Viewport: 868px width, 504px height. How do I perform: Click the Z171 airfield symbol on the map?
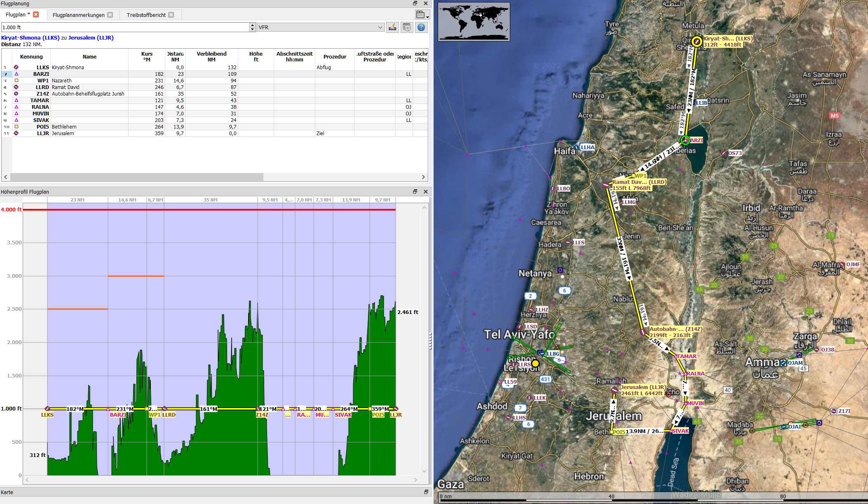[x=834, y=411]
